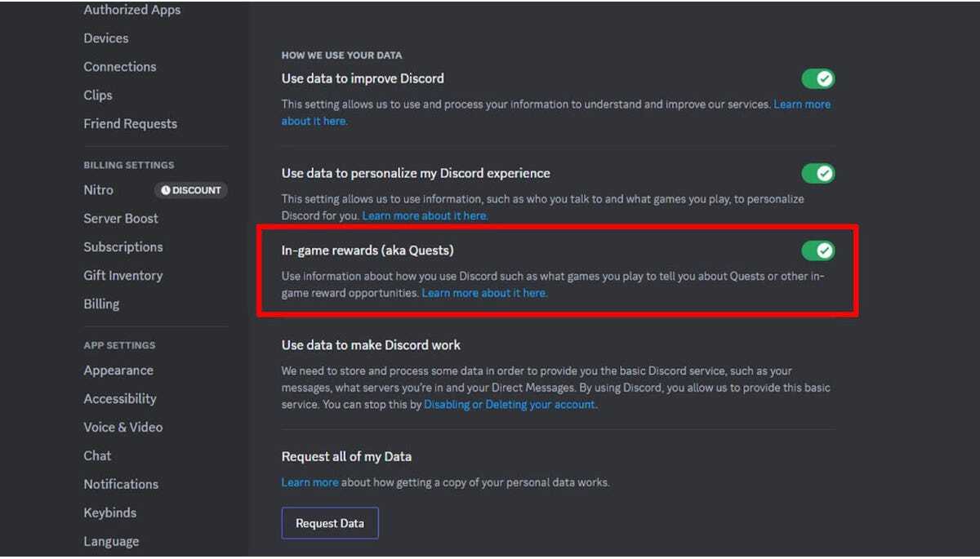Open Nitro billing settings

98,190
